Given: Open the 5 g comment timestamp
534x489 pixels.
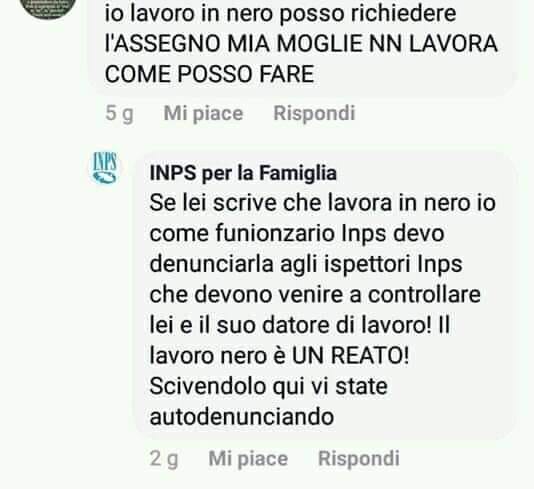Looking at the screenshot, I should click(x=119, y=113).
